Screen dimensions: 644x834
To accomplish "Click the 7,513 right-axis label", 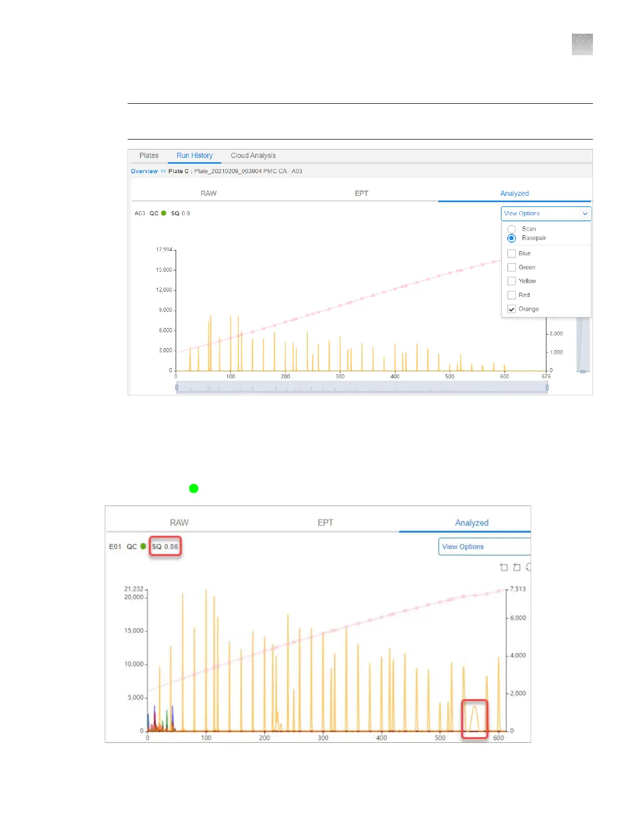I will pyautogui.click(x=518, y=589).
